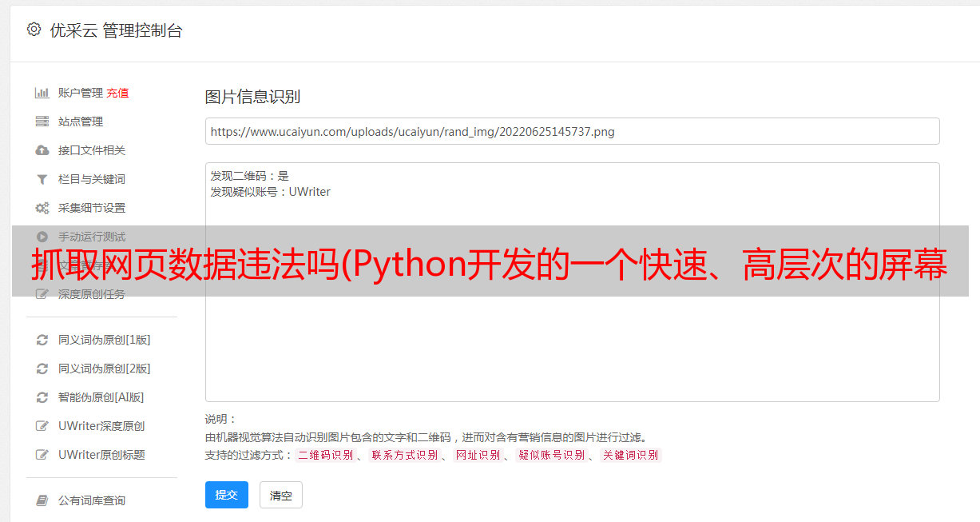Click the 网址识别 filter tag
The width and height of the screenshot is (980, 522).
point(478,455)
